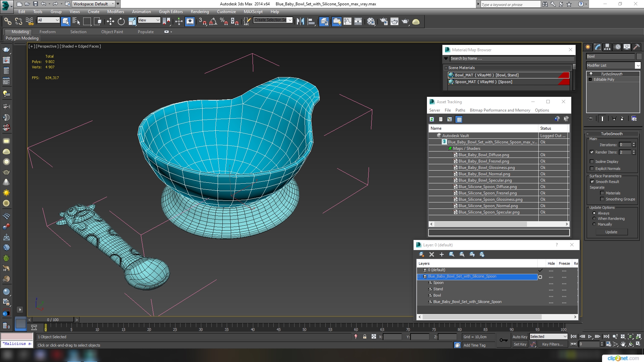Expand the Editable Poly stack entry
644x362 pixels.
pyautogui.click(x=590, y=79)
